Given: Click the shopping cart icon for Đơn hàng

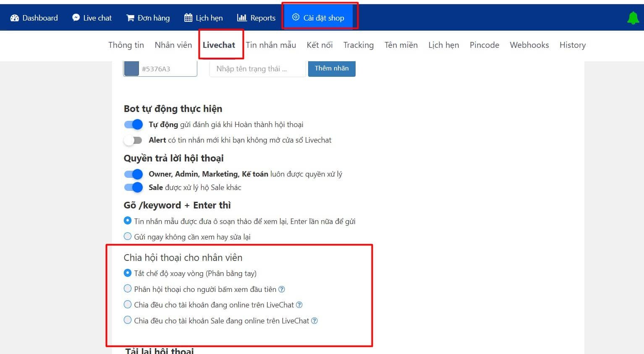Looking at the screenshot, I should [131, 17].
